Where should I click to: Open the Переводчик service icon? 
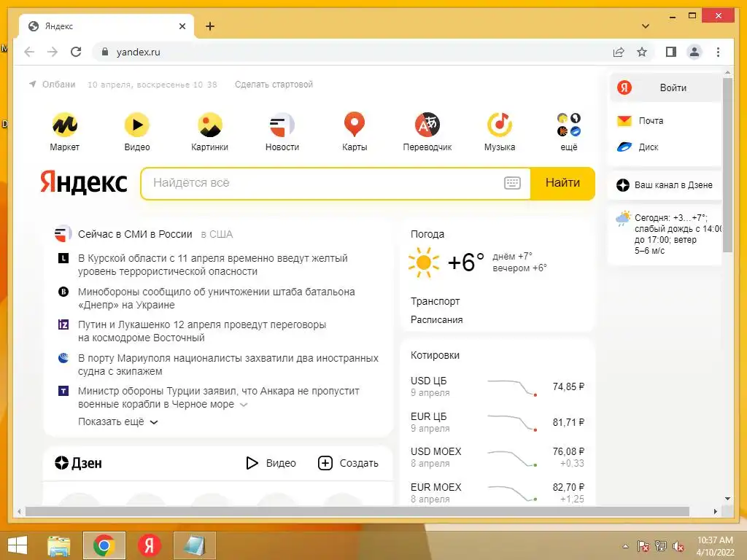[x=427, y=125]
